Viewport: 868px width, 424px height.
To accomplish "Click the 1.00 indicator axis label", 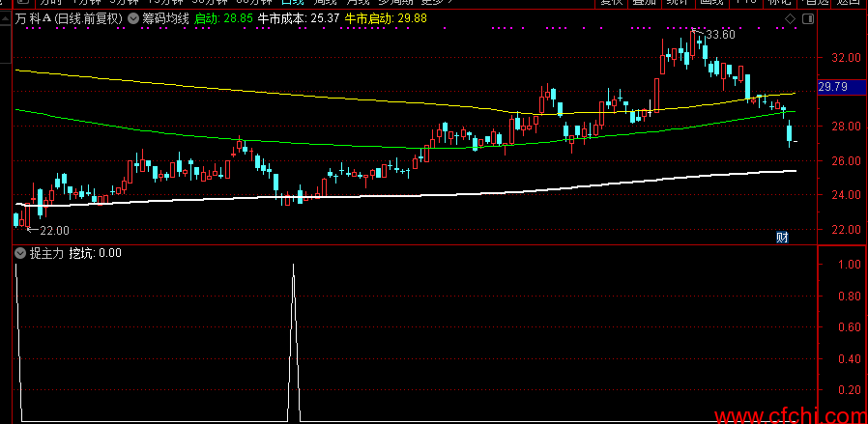I will click(x=850, y=265).
